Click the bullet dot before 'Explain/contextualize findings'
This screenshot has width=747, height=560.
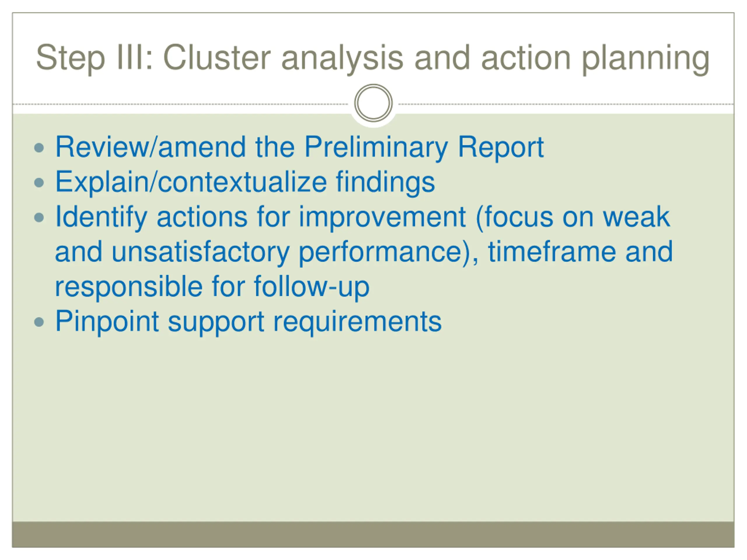39,183
